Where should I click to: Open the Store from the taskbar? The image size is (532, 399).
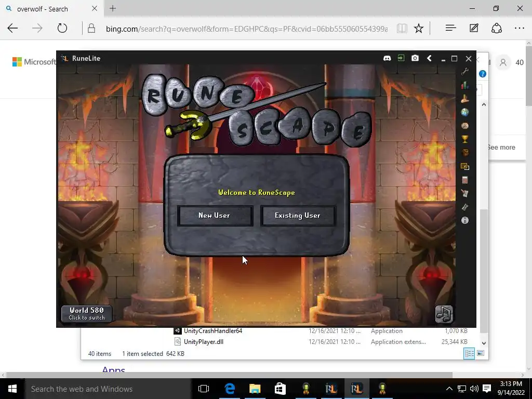pos(280,389)
